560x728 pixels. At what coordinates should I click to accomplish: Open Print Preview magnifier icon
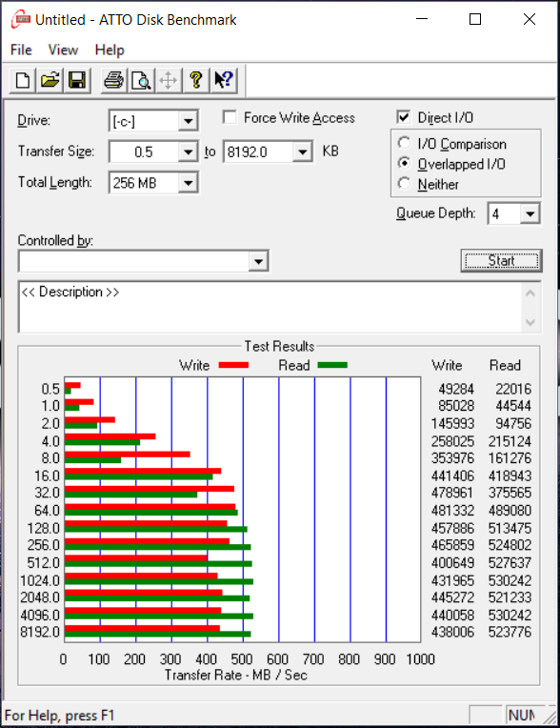141,80
